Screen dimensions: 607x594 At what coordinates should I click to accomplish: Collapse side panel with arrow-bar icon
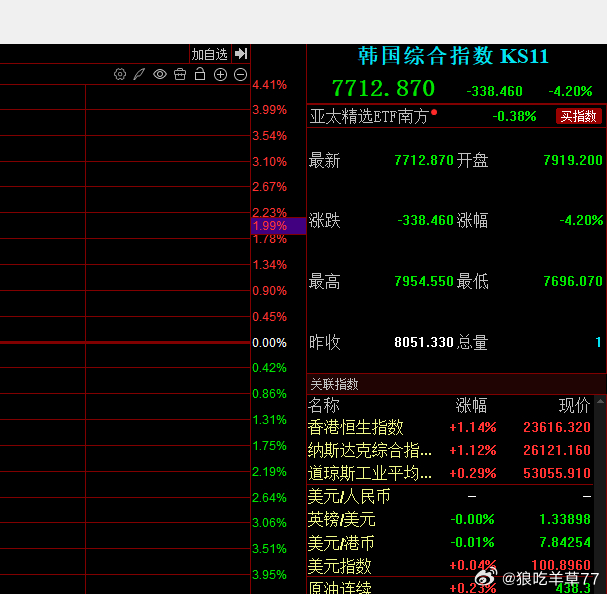coord(241,53)
